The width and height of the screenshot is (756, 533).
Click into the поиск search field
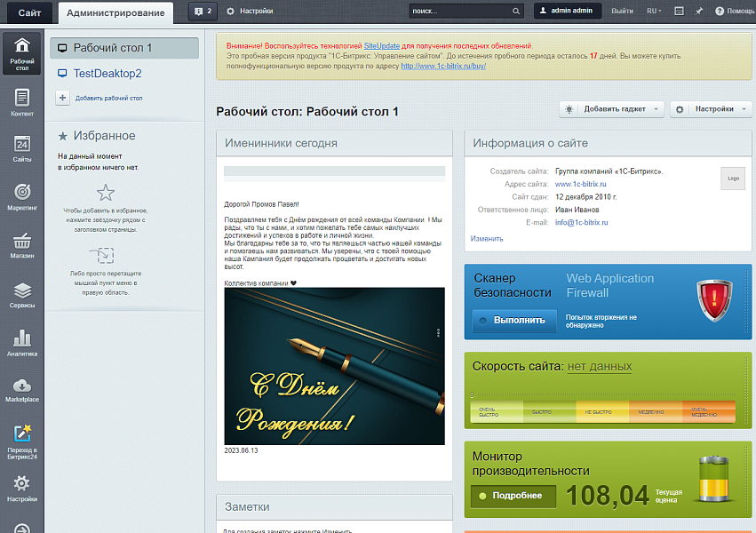pyautogui.click(x=460, y=12)
